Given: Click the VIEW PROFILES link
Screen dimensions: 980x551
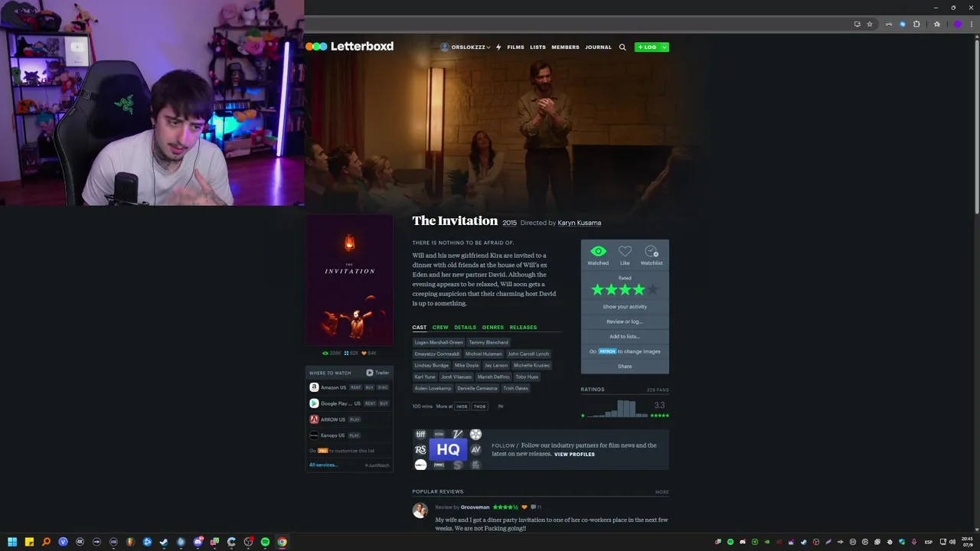Looking at the screenshot, I should coord(574,455).
